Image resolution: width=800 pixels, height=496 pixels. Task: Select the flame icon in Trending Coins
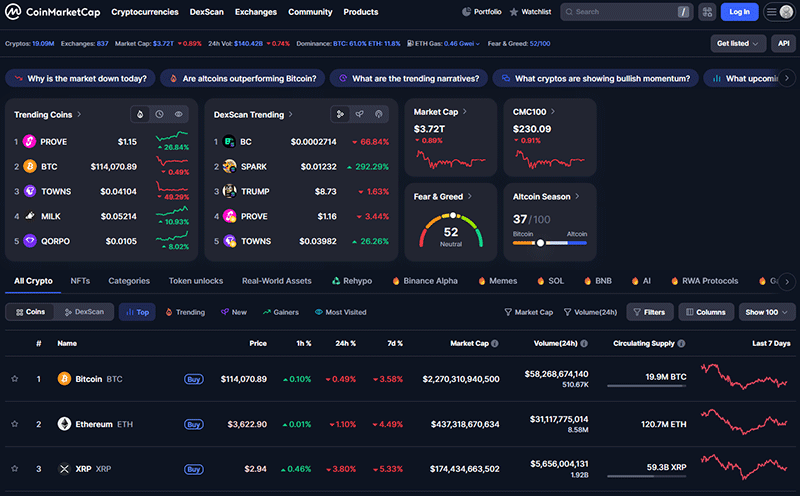(140, 114)
